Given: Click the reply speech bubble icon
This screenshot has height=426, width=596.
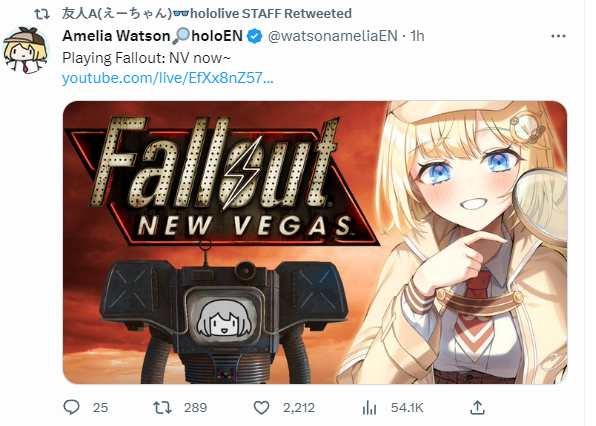Looking at the screenshot, I should coord(71,407).
